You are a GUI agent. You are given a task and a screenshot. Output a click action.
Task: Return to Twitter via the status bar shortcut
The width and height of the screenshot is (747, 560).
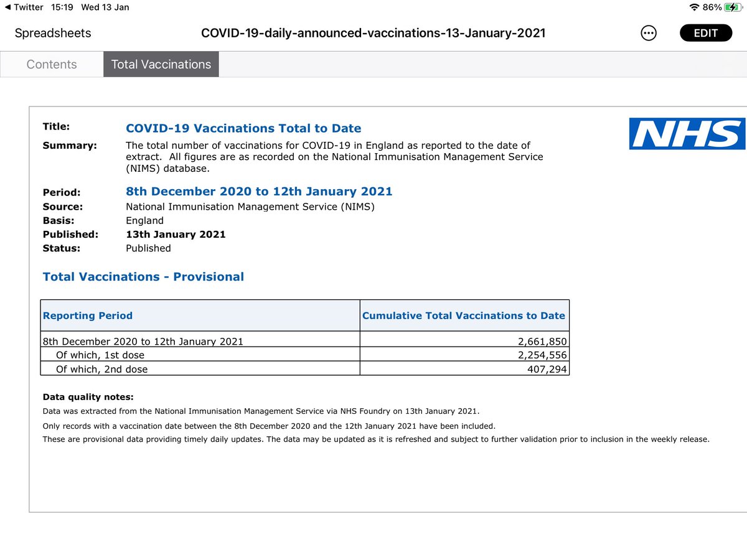tap(23, 7)
